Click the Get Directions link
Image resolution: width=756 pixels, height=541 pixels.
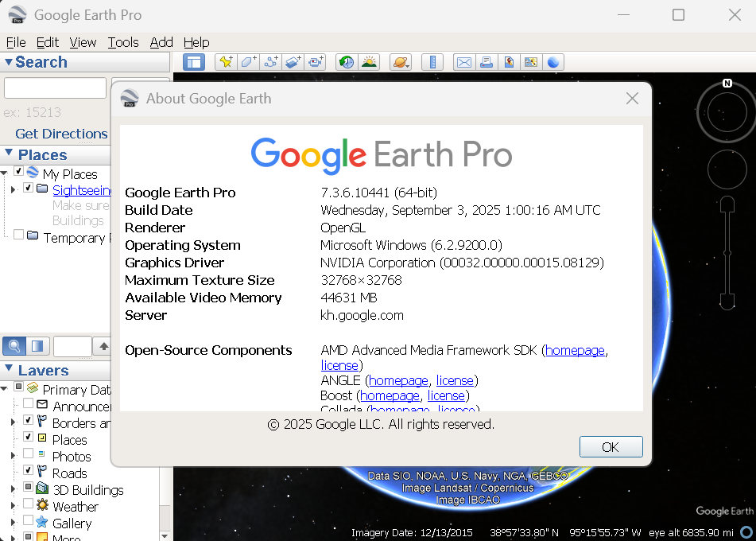(61, 134)
